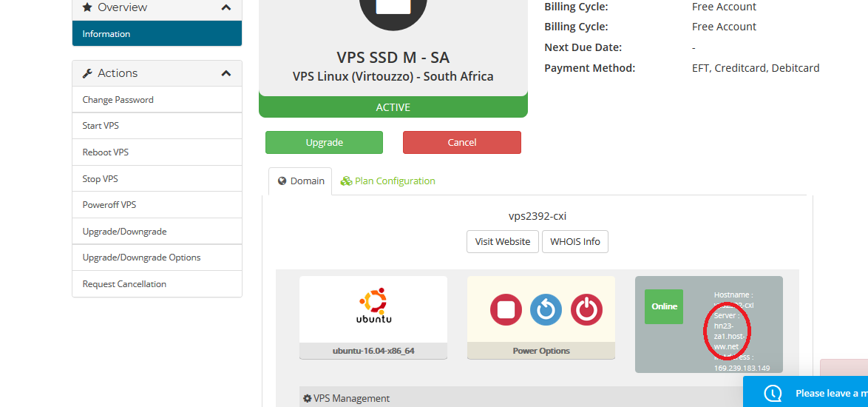Click the green Upgrade button
This screenshot has width=868, height=407.
click(x=324, y=142)
